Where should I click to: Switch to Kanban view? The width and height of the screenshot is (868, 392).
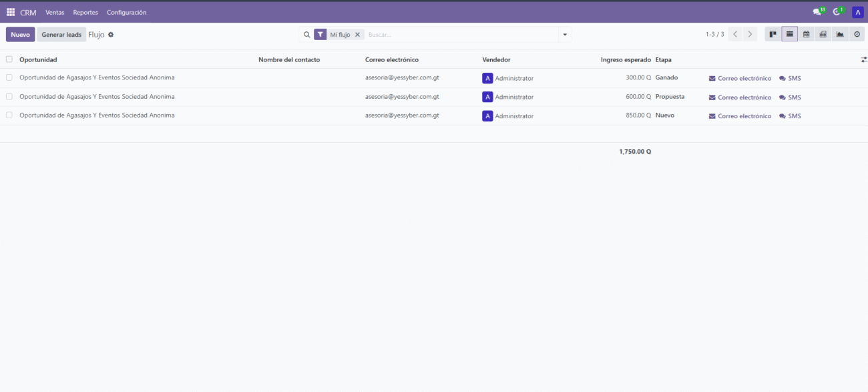[x=773, y=34]
